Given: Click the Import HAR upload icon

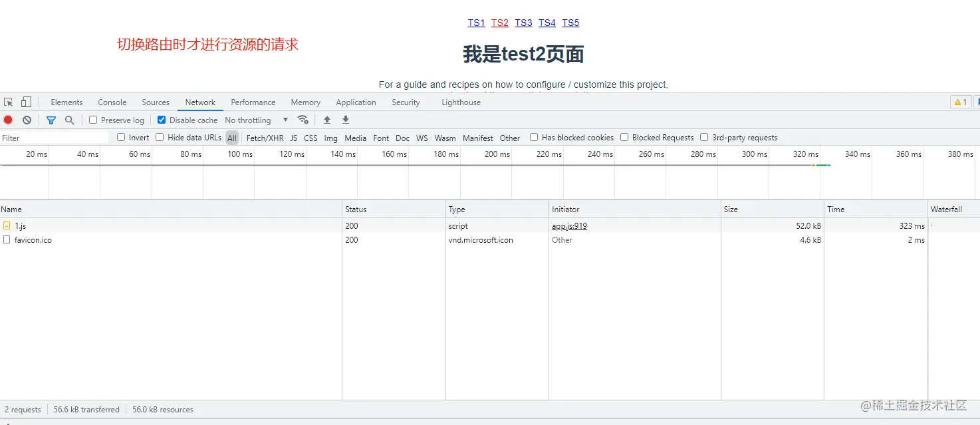Looking at the screenshot, I should click(327, 120).
